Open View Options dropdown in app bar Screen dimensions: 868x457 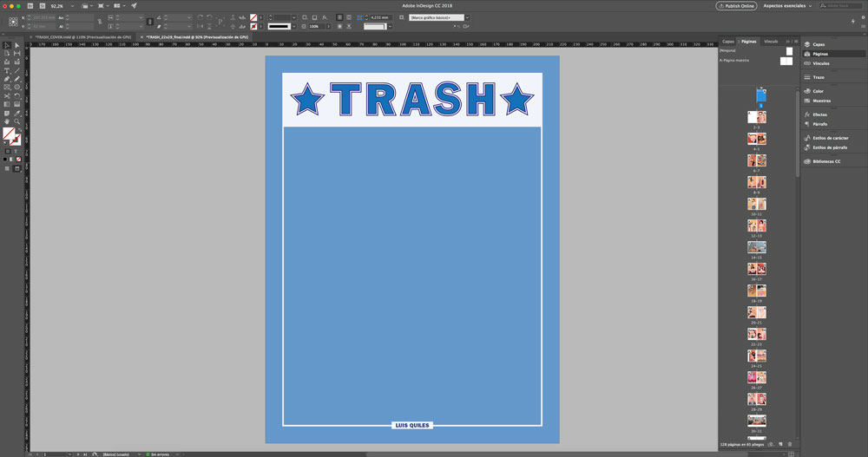86,5
